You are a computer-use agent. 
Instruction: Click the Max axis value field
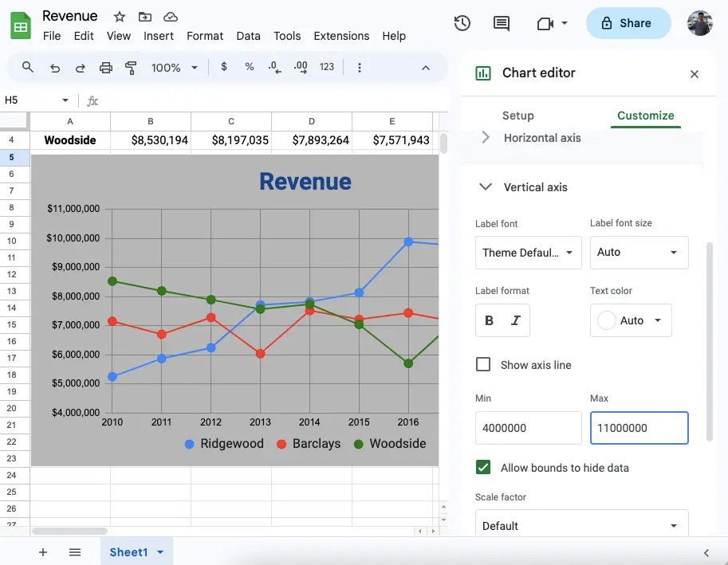(639, 428)
